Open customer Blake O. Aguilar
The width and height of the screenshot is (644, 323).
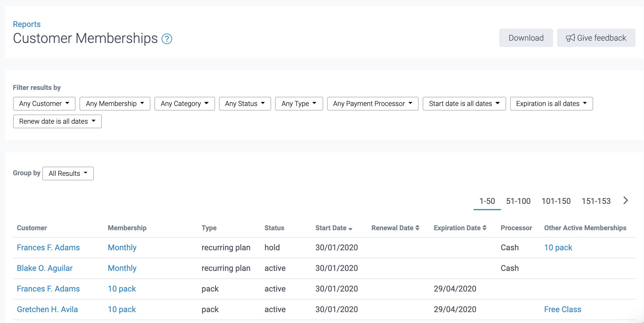(45, 268)
